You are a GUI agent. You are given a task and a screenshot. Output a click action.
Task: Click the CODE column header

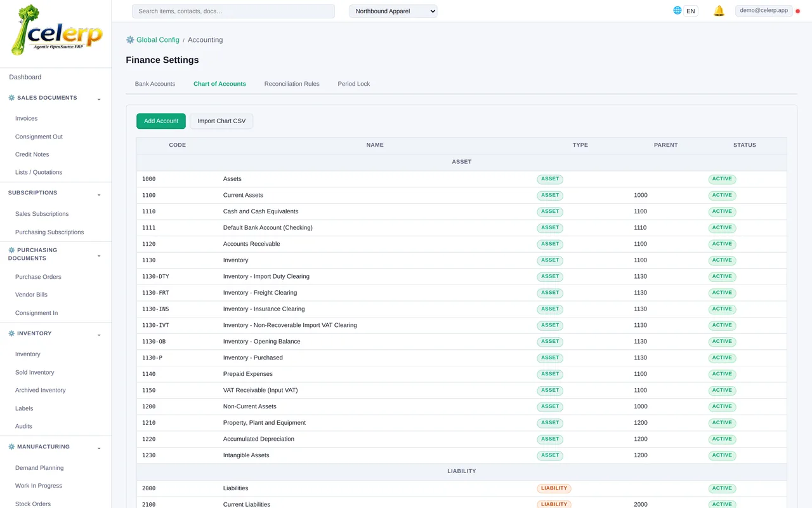178,145
